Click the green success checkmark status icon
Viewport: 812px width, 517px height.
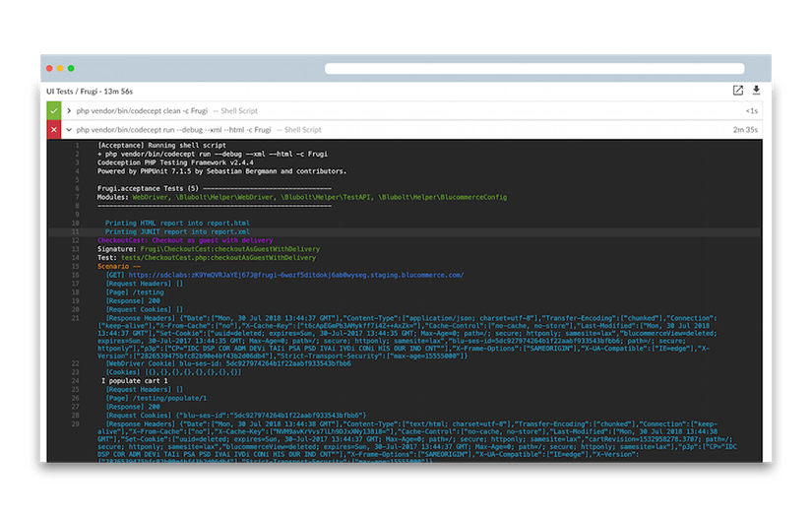(x=54, y=111)
